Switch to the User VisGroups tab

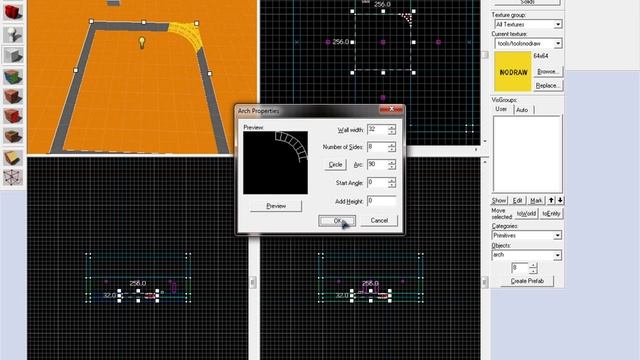coord(501,109)
